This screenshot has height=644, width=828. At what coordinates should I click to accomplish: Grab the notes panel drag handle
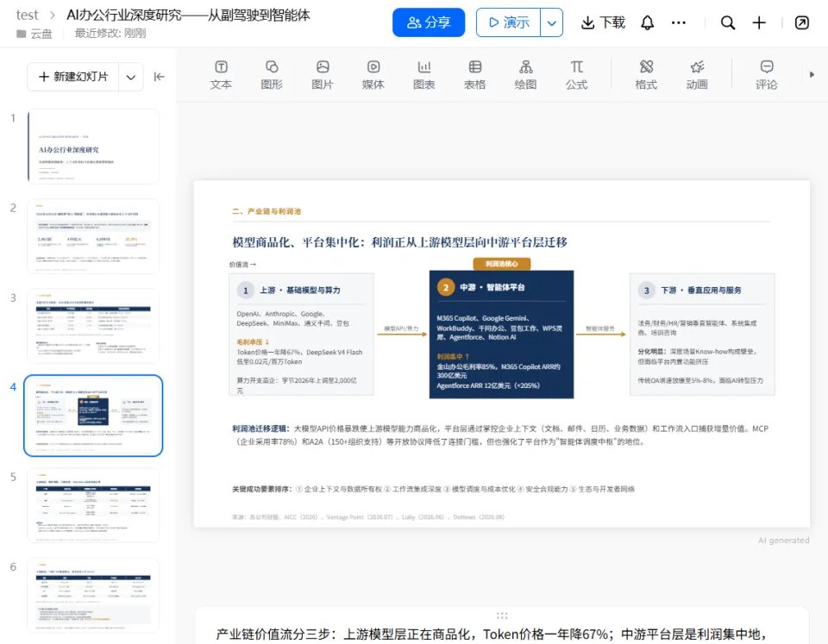(x=502, y=616)
